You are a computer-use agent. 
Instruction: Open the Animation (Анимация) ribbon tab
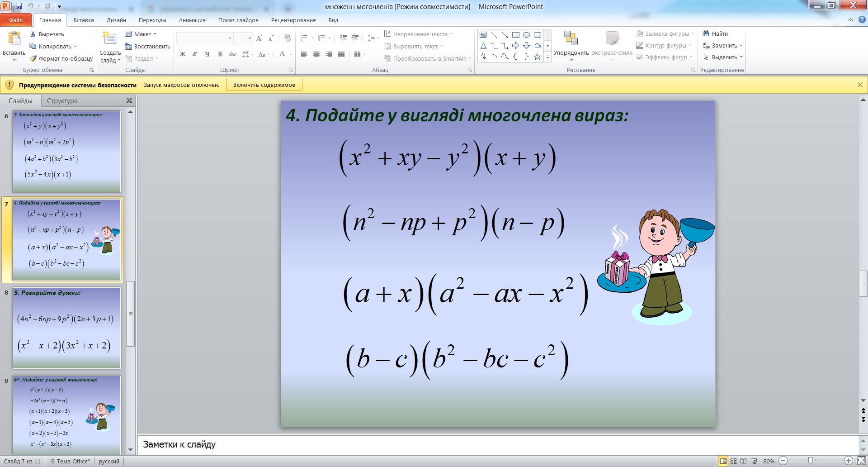tap(192, 20)
